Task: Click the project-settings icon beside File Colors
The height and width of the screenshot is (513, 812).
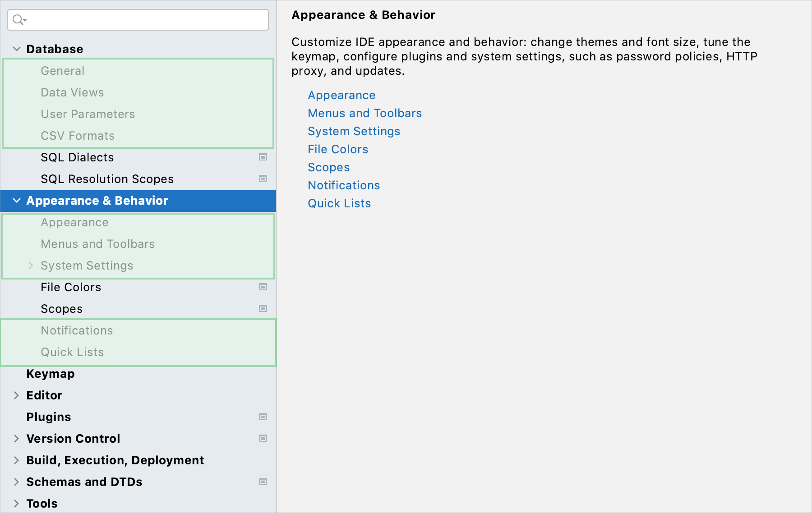Action: point(262,287)
